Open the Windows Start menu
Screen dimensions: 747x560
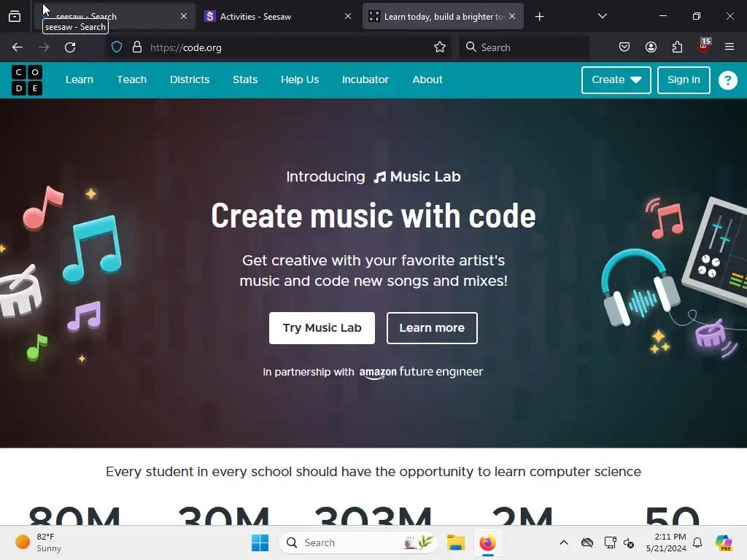[x=260, y=542]
